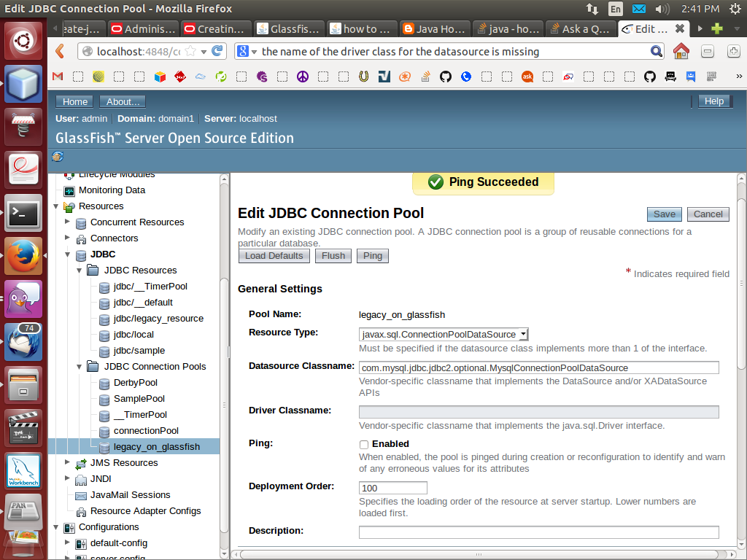Collapse JDBC Resources folder
747x560 pixels.
(79, 271)
